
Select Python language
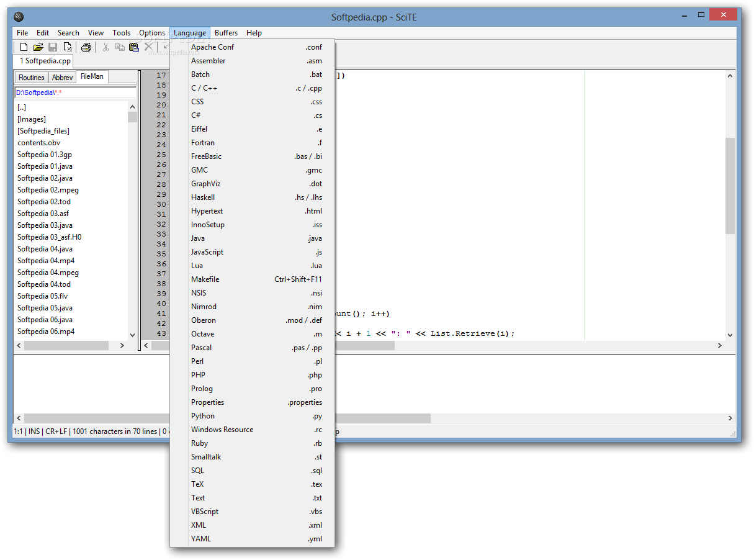tap(253, 416)
